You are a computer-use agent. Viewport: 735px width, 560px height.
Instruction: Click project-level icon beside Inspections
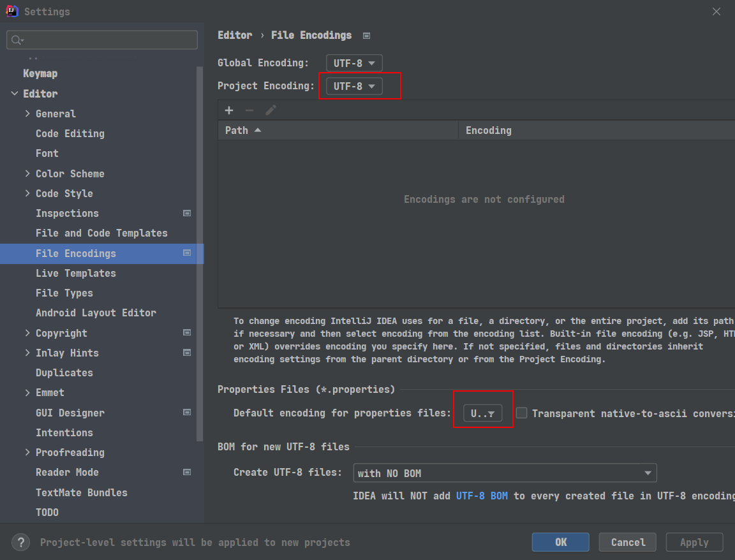click(187, 213)
